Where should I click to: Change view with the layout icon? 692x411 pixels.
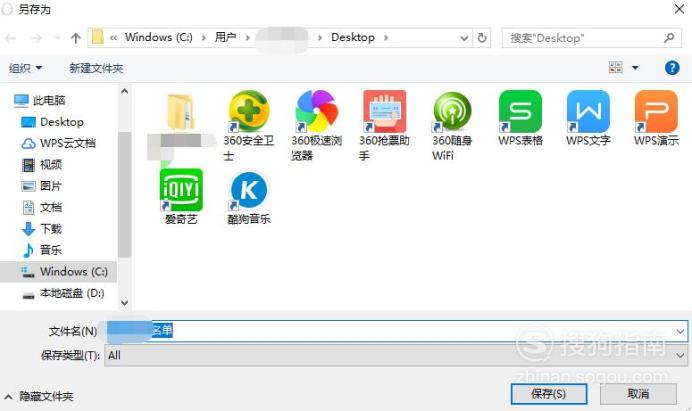tap(616, 68)
